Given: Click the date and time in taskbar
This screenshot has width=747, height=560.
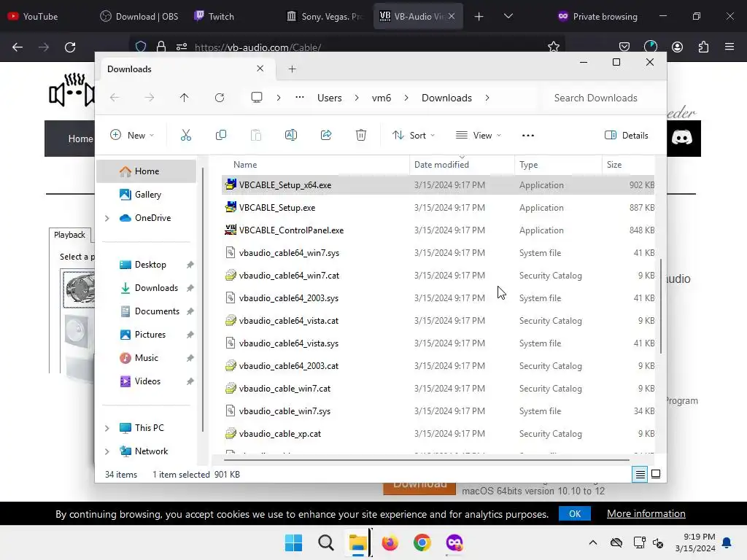Looking at the screenshot, I should (x=695, y=542).
